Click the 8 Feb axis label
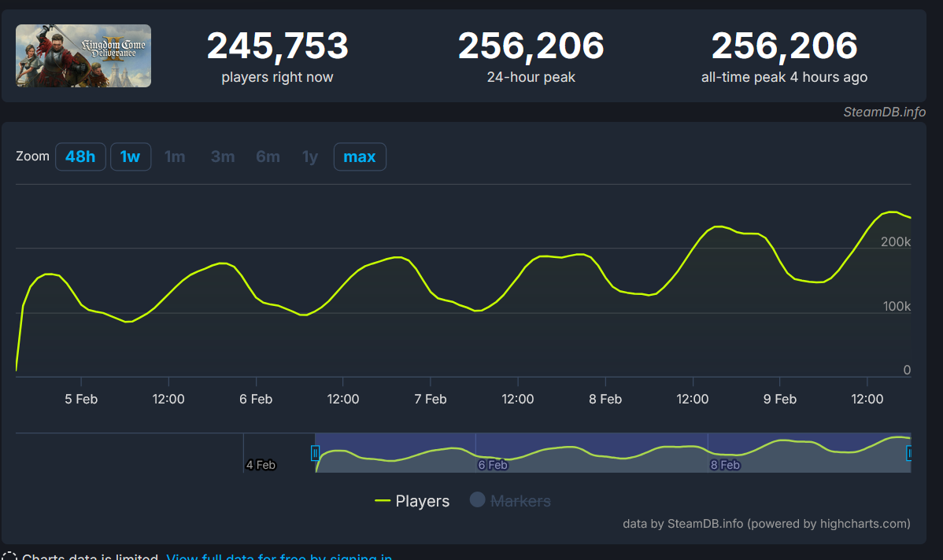Viewport: 943px width, 560px height. [605, 399]
